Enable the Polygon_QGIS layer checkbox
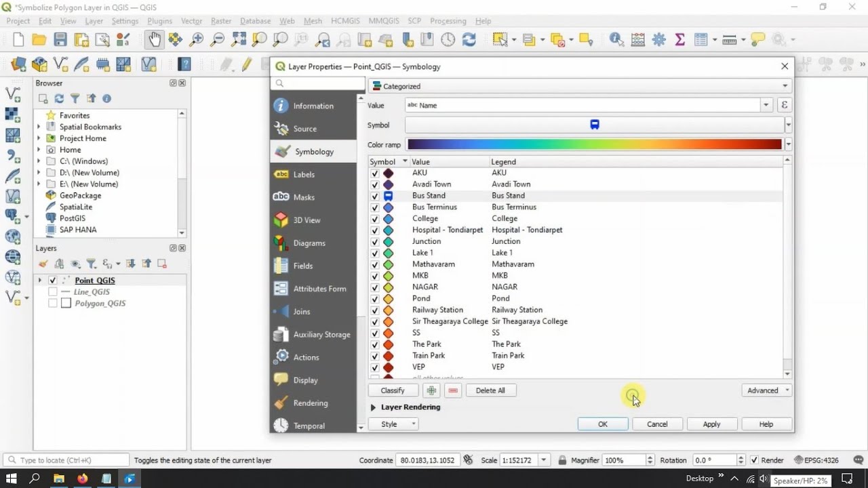 (x=53, y=304)
